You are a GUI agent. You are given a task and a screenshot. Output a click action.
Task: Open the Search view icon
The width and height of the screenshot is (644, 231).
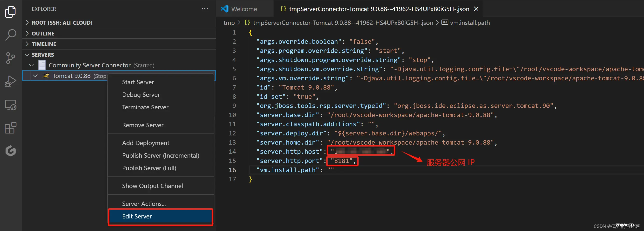coord(10,35)
